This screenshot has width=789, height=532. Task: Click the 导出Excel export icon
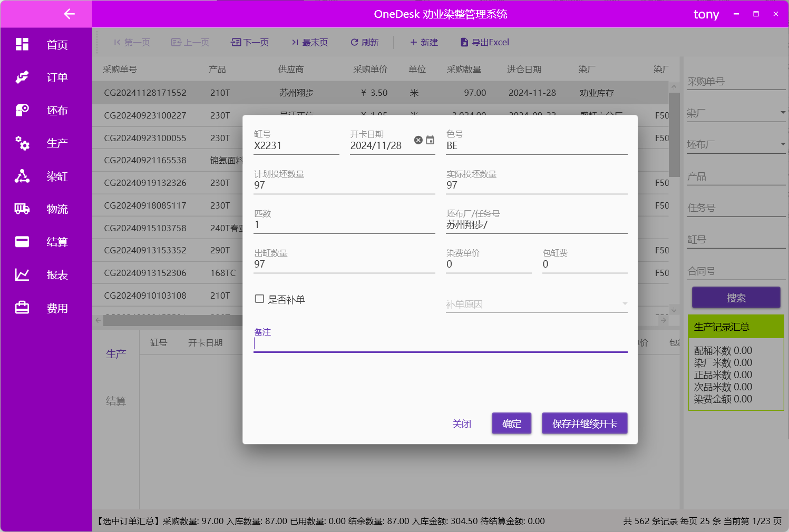point(464,43)
